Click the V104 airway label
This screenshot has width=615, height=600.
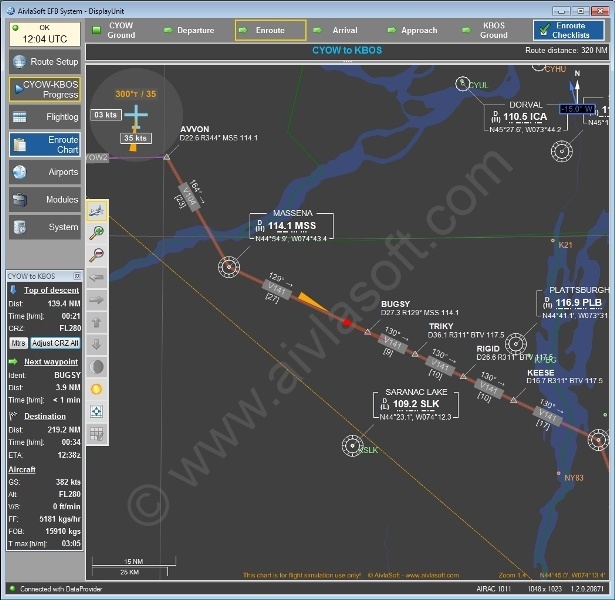tap(189, 196)
